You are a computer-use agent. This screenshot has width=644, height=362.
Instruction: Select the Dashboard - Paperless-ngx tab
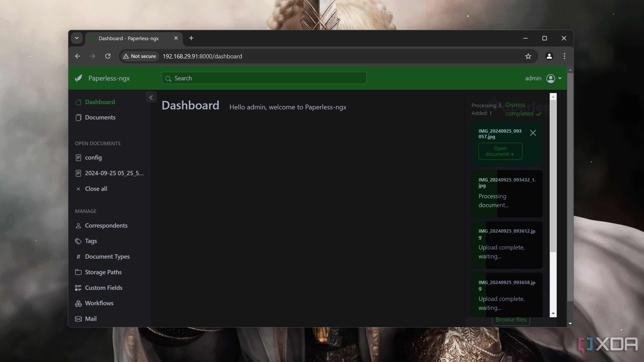(134, 39)
